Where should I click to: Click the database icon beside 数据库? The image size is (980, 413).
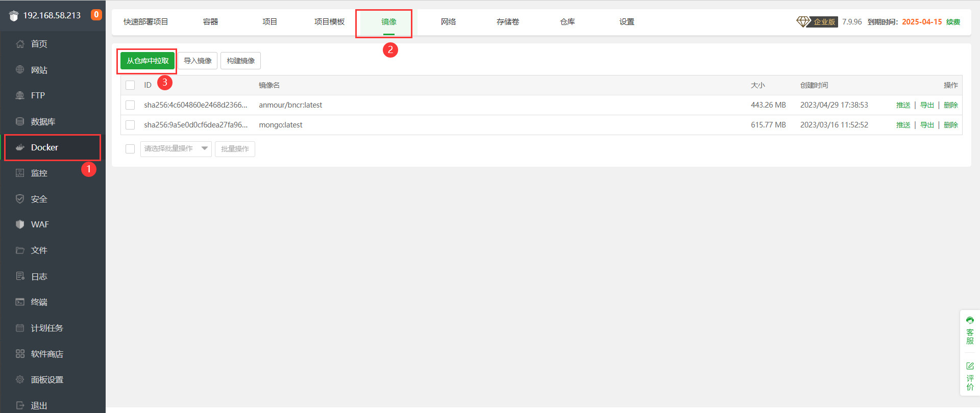tap(20, 121)
